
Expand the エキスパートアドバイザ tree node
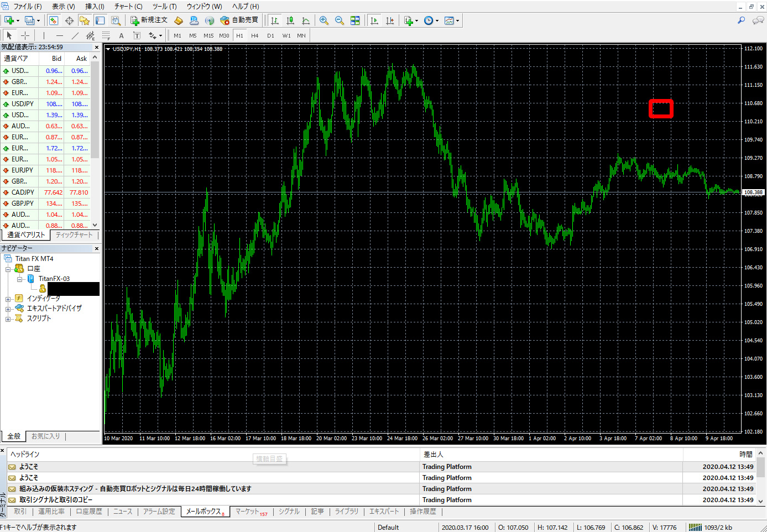8,309
